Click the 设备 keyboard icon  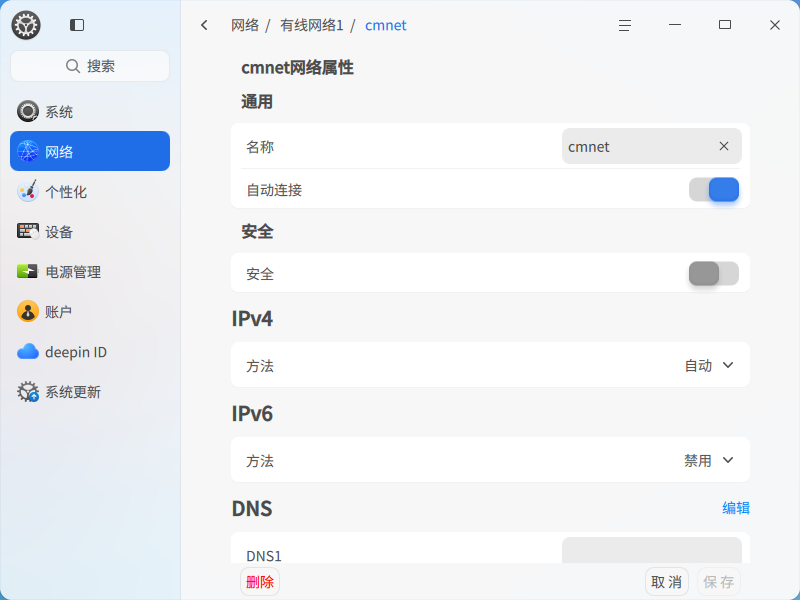point(28,231)
